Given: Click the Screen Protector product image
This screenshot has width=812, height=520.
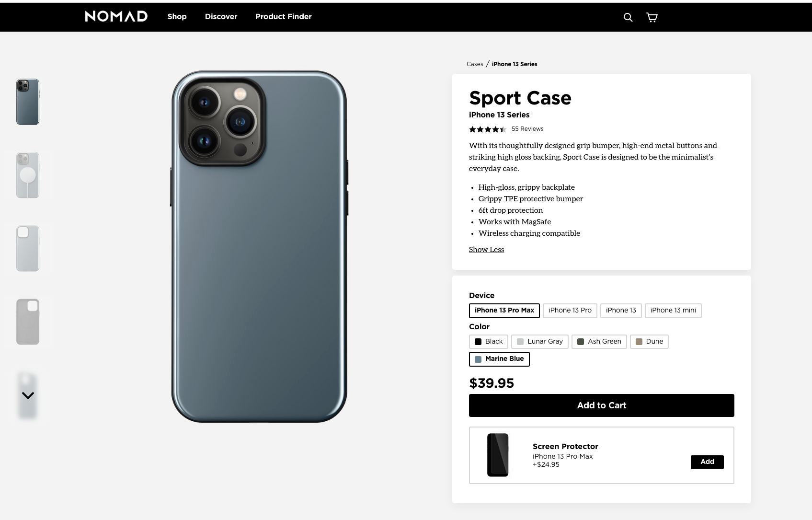Looking at the screenshot, I should [x=498, y=455].
